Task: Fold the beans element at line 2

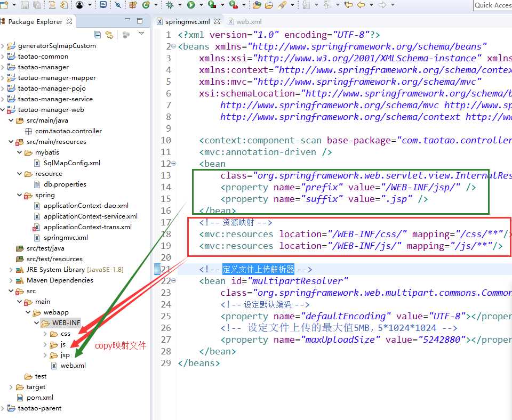Action: (x=174, y=46)
